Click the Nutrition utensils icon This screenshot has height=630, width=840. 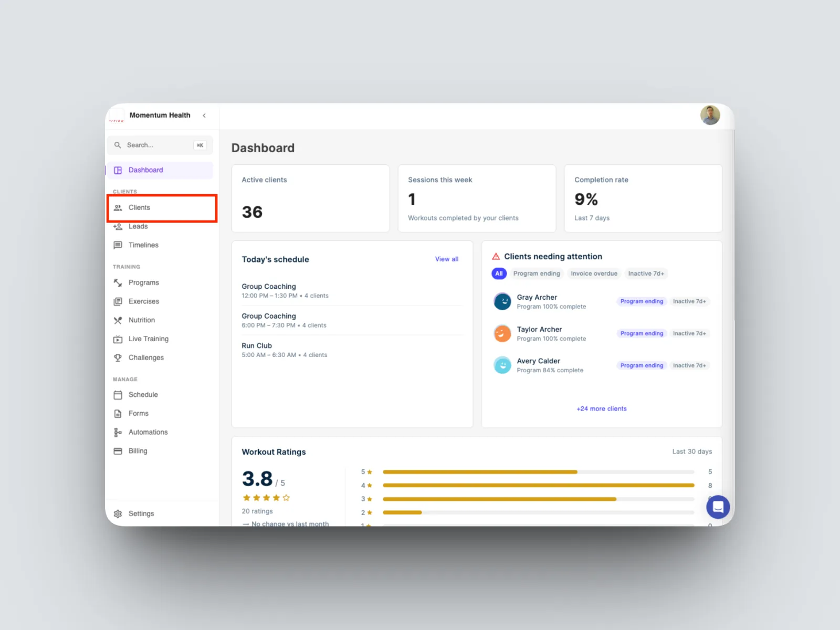[x=118, y=320]
